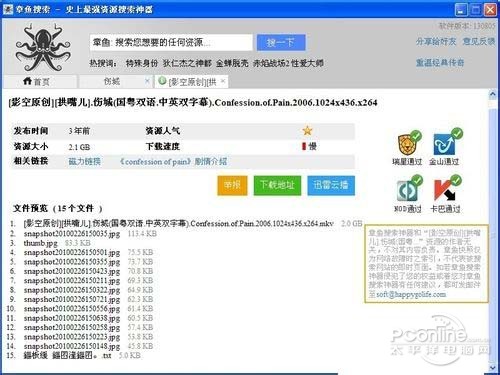
Task: Click file snapshot20100226150223.jpg
Action: (72, 337)
